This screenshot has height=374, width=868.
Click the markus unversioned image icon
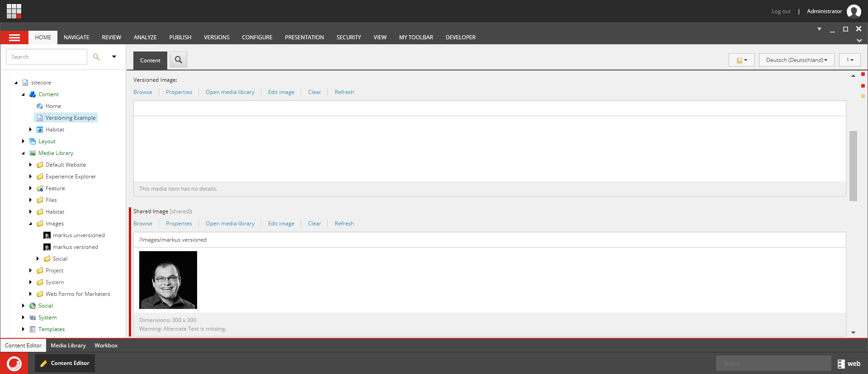(47, 235)
